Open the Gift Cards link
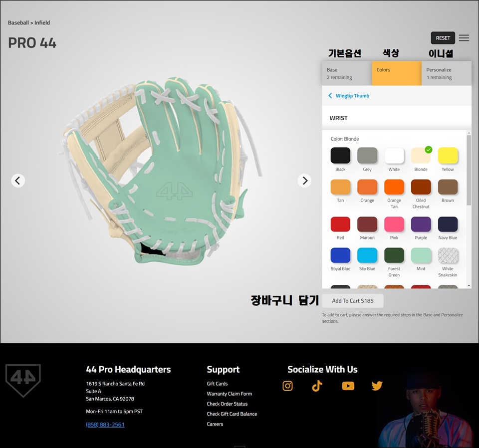The image size is (479, 448). click(217, 384)
